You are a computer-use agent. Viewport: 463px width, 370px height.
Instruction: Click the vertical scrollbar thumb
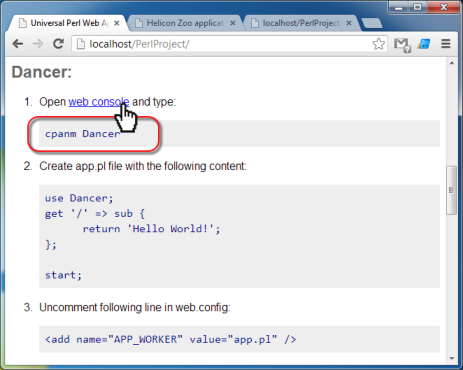pos(452,190)
